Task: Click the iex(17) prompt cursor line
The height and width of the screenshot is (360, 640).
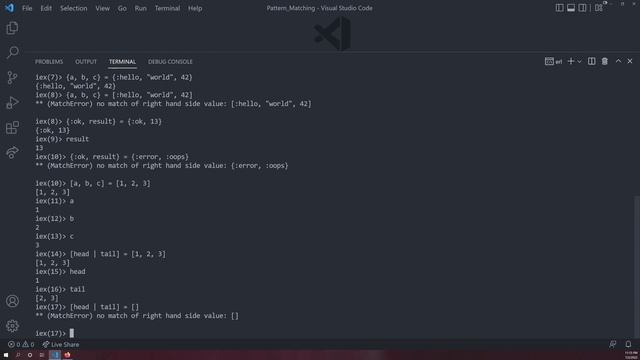Action: coord(55,333)
